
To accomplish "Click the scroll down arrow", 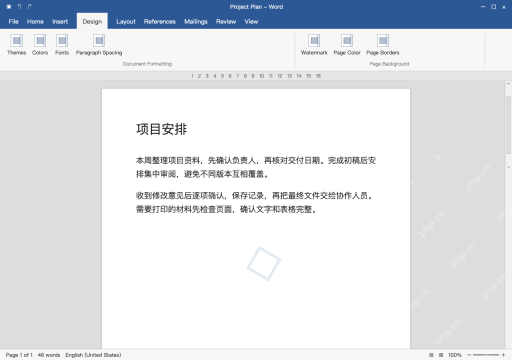I will tap(508, 167).
